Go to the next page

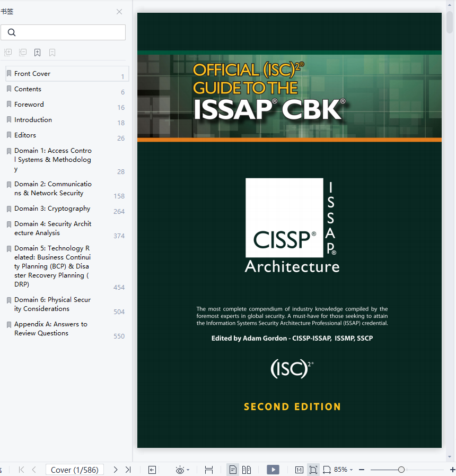coord(115,470)
